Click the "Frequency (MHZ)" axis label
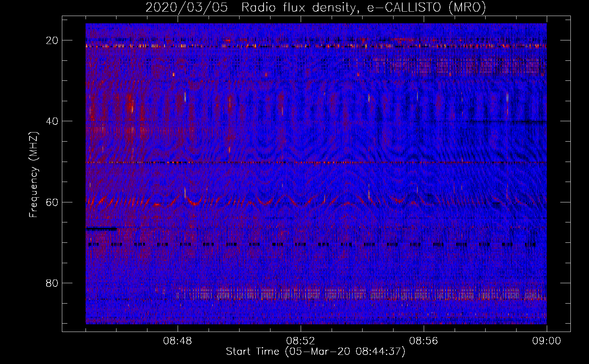The height and width of the screenshot is (364, 589). [x=33, y=174]
